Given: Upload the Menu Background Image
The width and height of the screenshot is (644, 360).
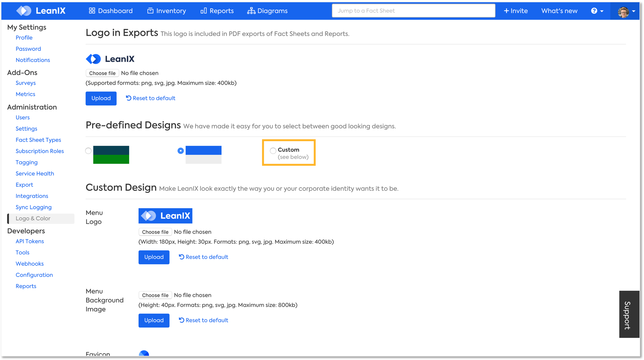Looking at the screenshot, I should pyautogui.click(x=154, y=320).
